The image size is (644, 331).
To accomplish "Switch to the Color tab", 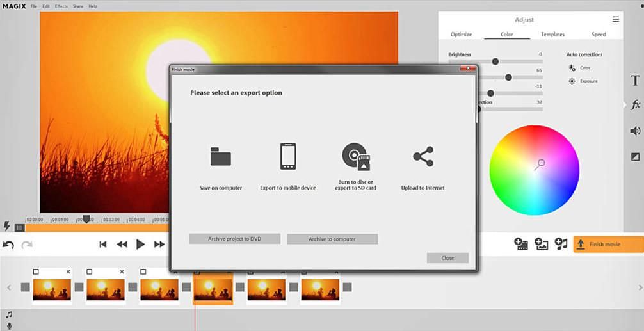I will (x=507, y=35).
